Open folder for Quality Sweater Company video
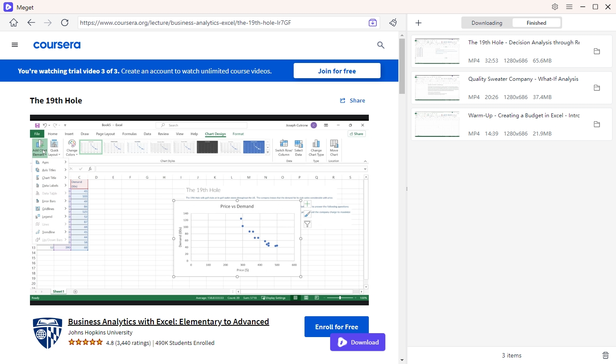The width and height of the screenshot is (616, 364). click(597, 88)
